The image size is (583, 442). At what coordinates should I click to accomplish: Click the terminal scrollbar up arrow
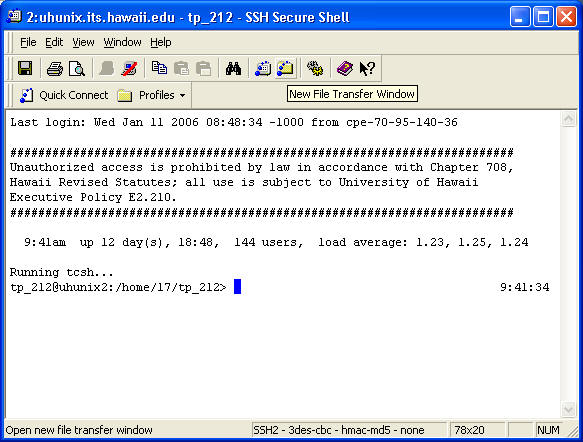[x=568, y=119]
